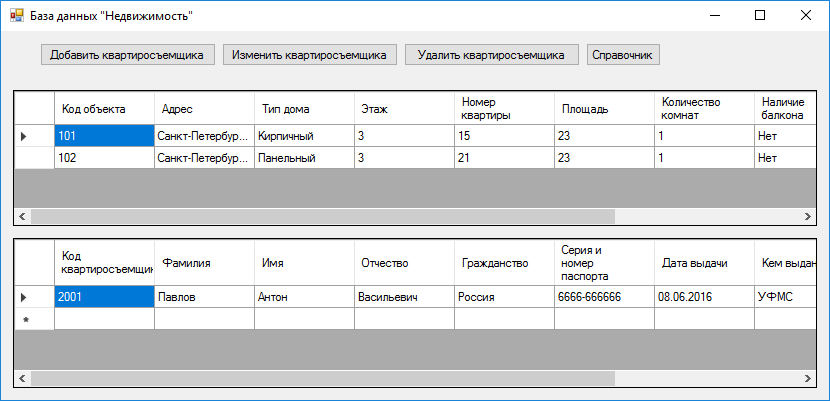Select the Антон name cell

pos(304,297)
